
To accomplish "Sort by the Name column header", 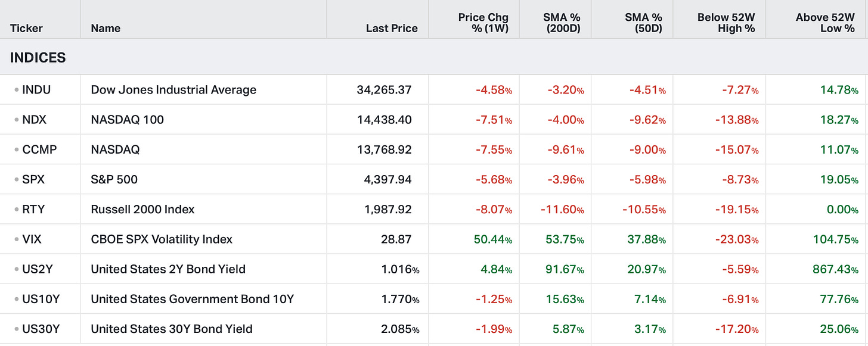I will (106, 28).
